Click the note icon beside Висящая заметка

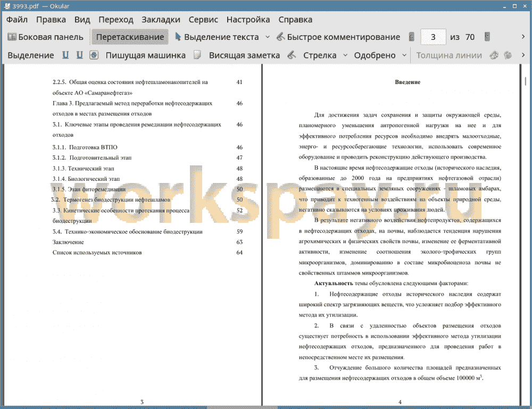point(197,55)
